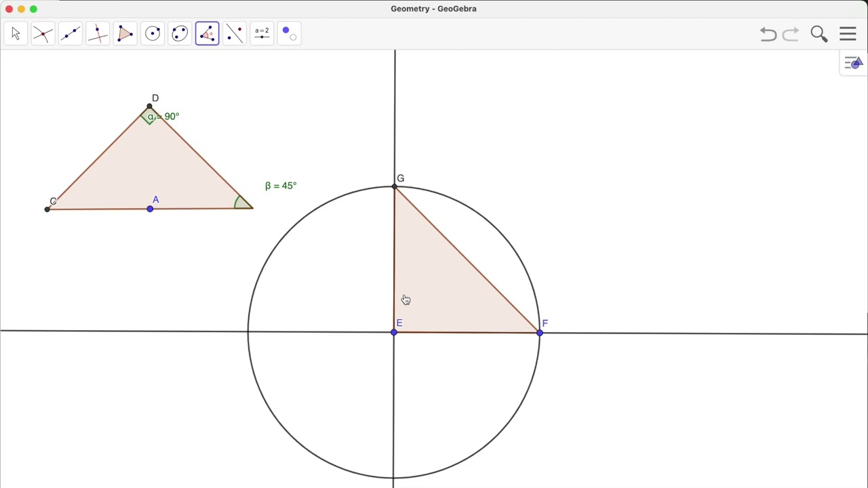Select the Angle measurement tool

click(208, 33)
